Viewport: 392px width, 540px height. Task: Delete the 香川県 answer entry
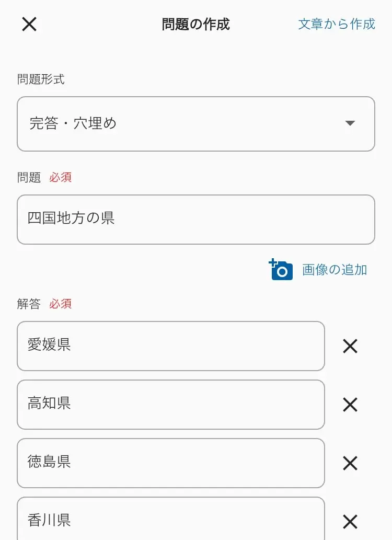pos(350,522)
